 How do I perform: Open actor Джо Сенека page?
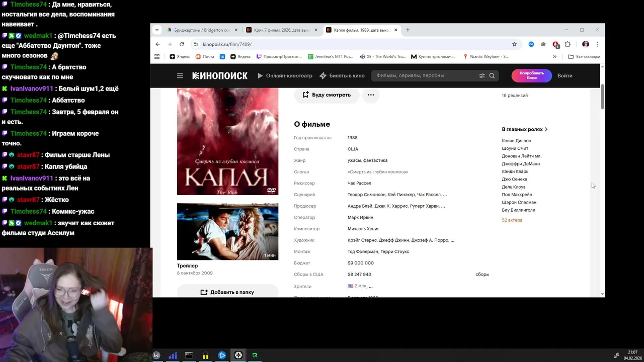[514, 179]
